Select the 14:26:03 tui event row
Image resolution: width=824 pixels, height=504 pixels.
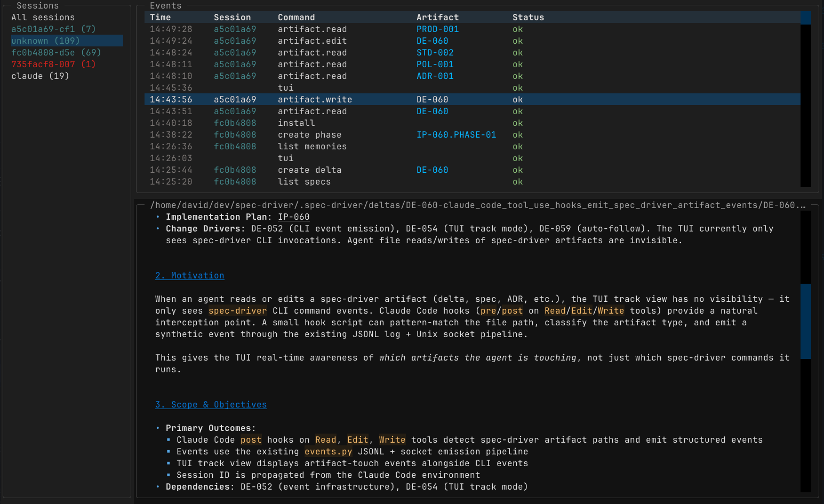[473, 158]
